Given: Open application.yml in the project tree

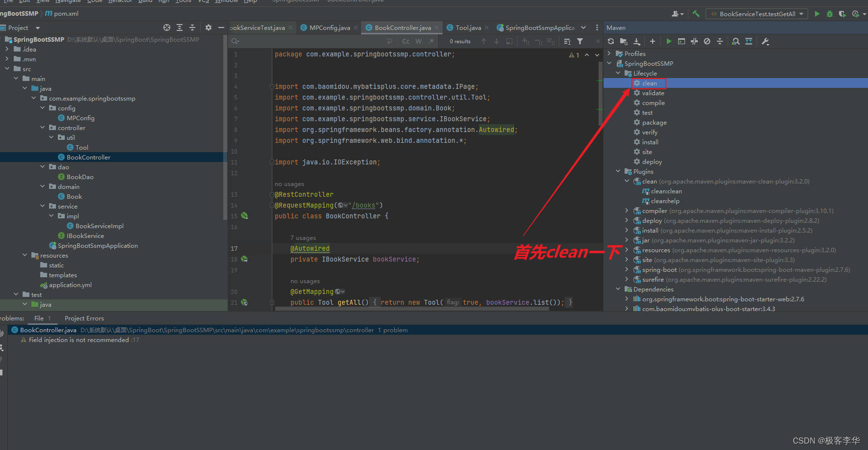Looking at the screenshot, I should tap(70, 285).
